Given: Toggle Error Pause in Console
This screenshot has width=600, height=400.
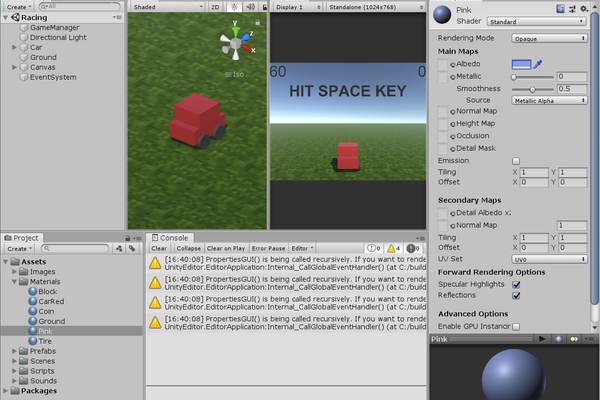Looking at the screenshot, I should tap(268, 248).
